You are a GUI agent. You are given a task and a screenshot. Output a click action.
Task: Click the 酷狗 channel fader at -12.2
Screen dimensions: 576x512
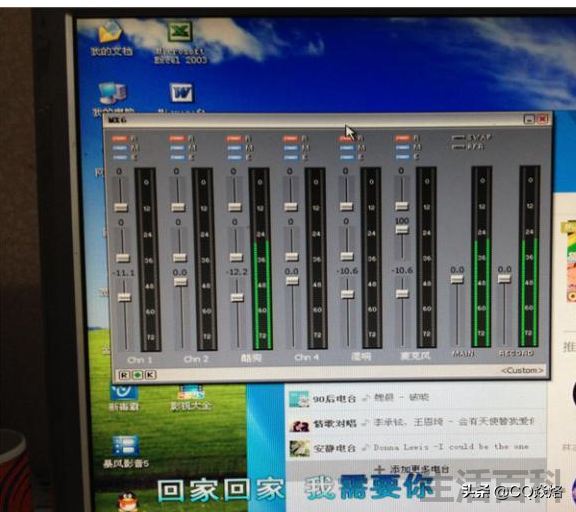click(237, 297)
